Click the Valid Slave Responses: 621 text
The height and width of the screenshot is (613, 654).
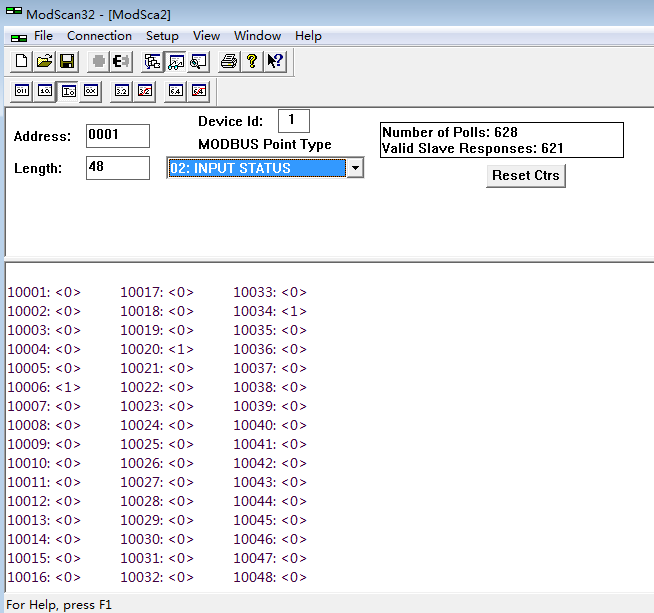point(473,148)
